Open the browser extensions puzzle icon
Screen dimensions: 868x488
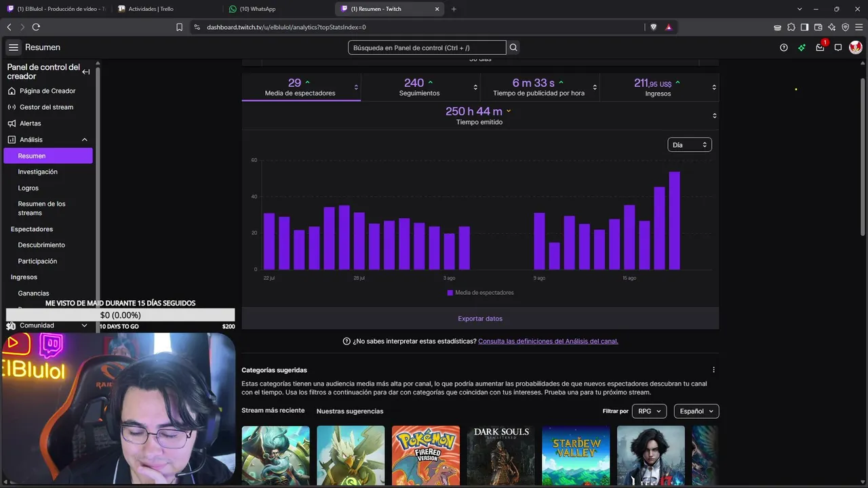pyautogui.click(x=791, y=27)
